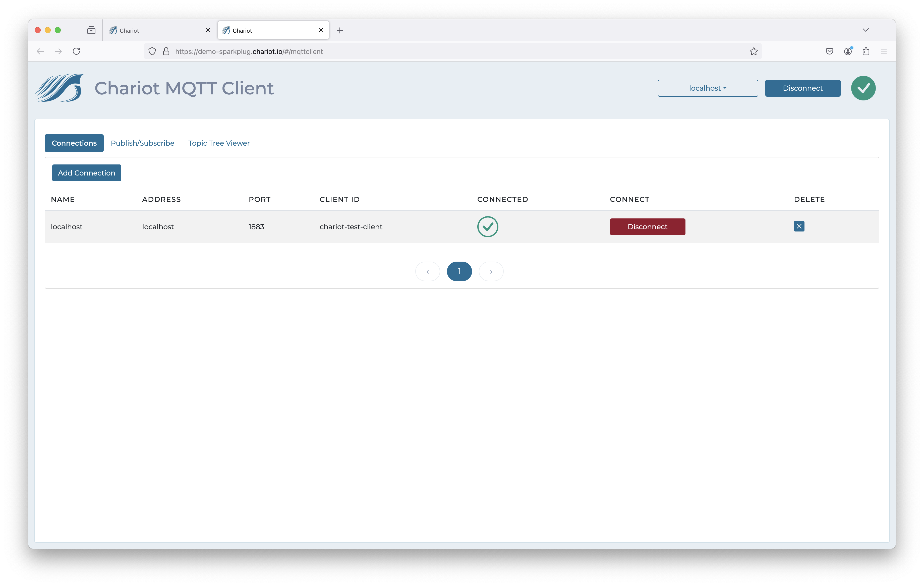Go forward with the browser forward arrow
The image size is (924, 586).
[58, 51]
